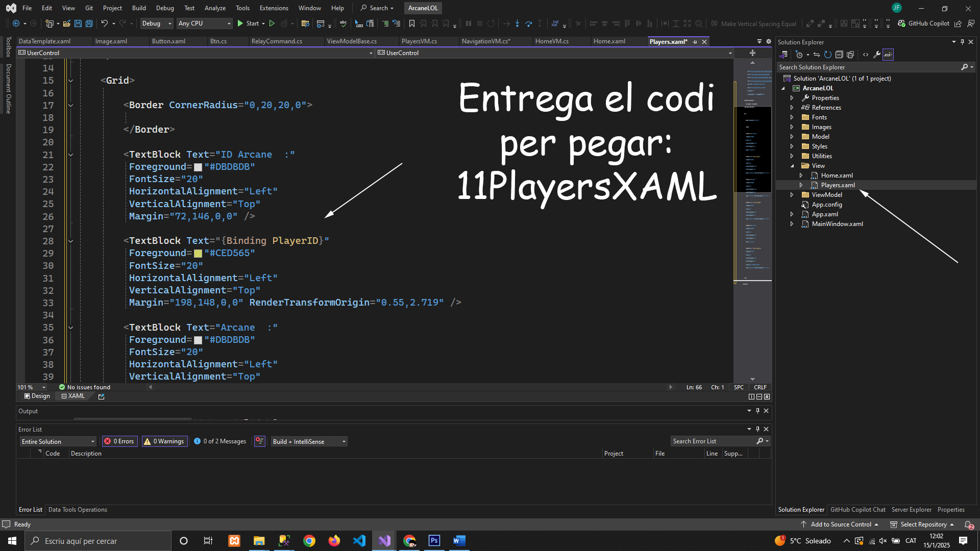This screenshot has height=551, width=980.
Task: Switch to the Design view button
Action: [37, 396]
